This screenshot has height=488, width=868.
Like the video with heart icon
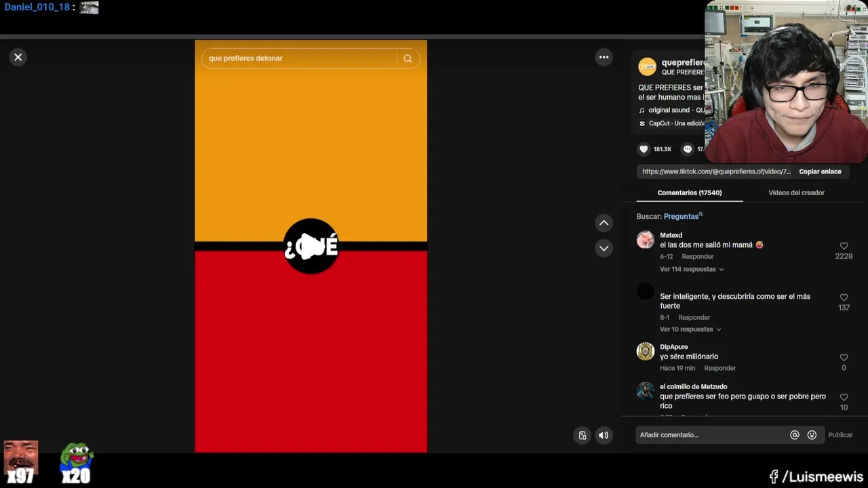coord(644,149)
